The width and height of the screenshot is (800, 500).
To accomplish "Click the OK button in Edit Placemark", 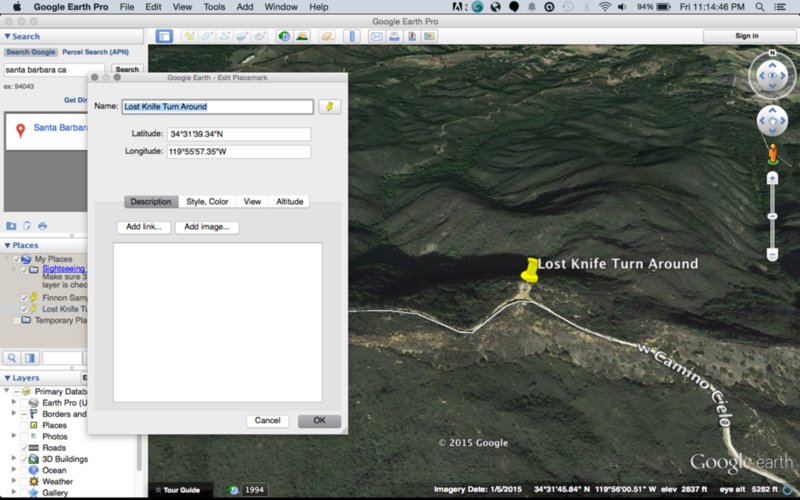I will pyautogui.click(x=319, y=420).
